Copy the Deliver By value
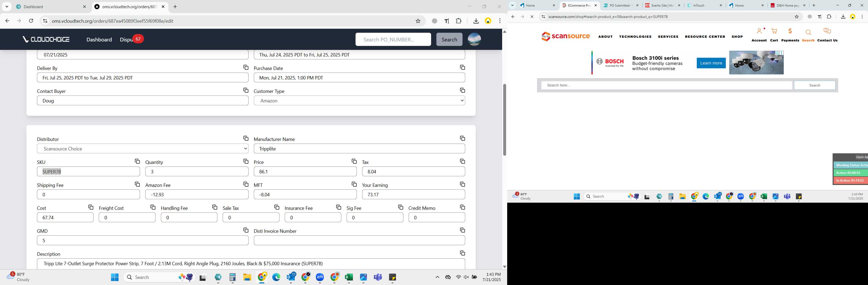This screenshot has height=285, width=868. 246,68
